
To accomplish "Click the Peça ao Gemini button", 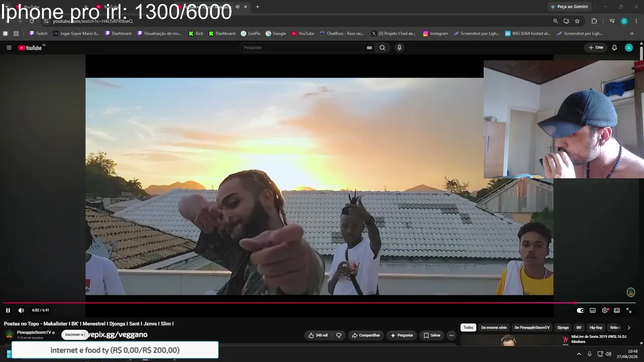I will (569, 7).
